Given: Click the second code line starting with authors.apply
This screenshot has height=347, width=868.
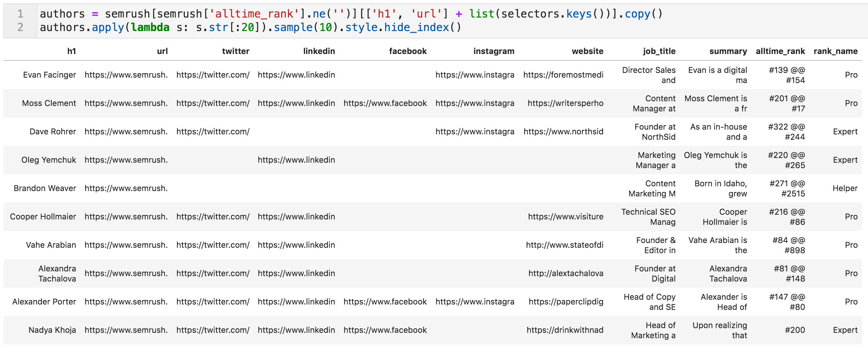Looking at the screenshot, I should pos(250,27).
